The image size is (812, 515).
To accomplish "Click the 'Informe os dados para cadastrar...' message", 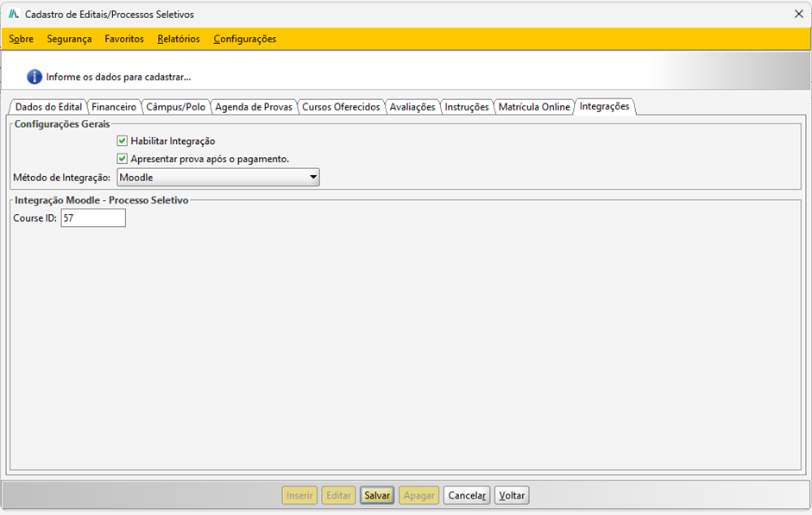I will click(x=118, y=77).
